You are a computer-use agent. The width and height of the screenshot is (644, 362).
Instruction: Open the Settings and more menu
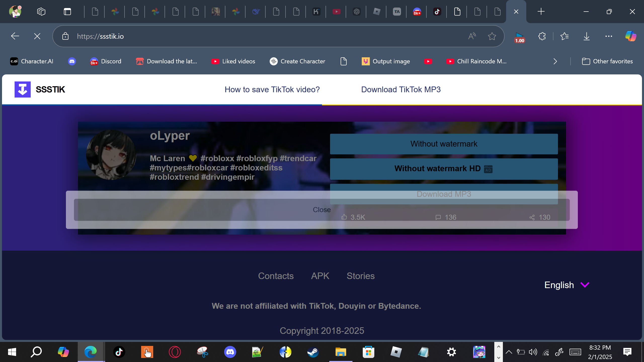(609, 36)
